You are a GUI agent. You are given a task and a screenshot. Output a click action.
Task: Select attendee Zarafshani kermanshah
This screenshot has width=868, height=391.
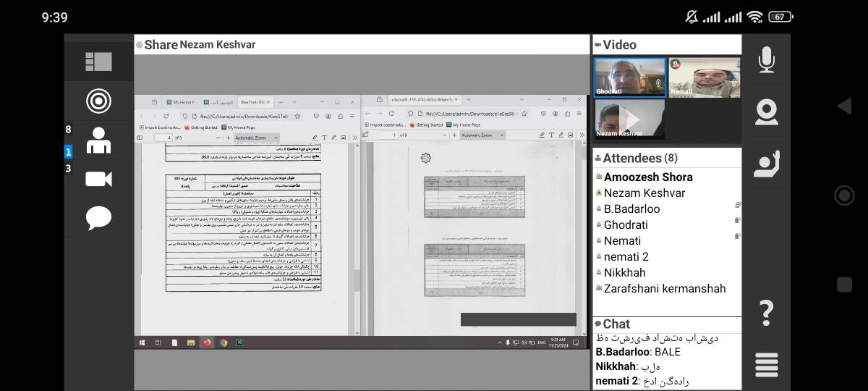pyautogui.click(x=665, y=288)
